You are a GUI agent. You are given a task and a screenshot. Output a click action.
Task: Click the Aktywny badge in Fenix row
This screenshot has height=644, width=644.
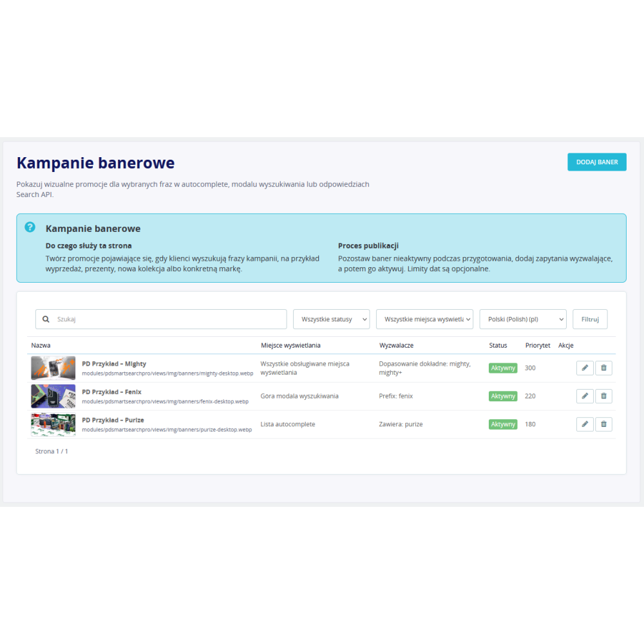pyautogui.click(x=503, y=396)
